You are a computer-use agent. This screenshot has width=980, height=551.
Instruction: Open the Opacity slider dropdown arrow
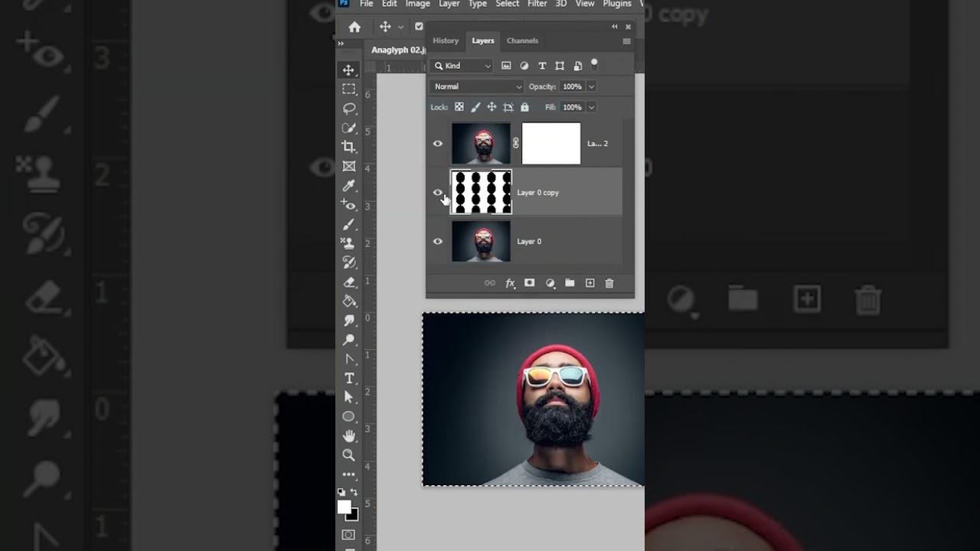tap(591, 86)
